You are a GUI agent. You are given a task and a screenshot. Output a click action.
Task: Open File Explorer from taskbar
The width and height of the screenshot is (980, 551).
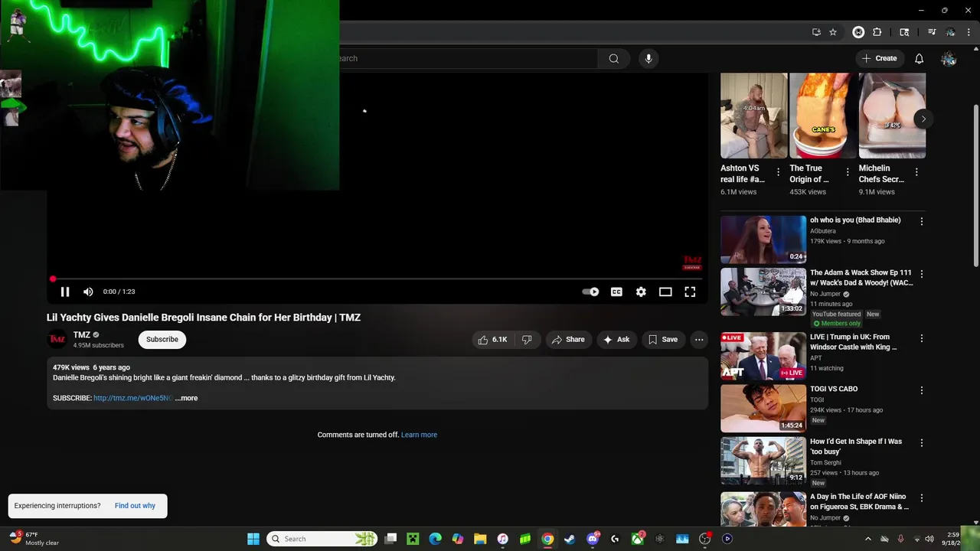tap(480, 539)
